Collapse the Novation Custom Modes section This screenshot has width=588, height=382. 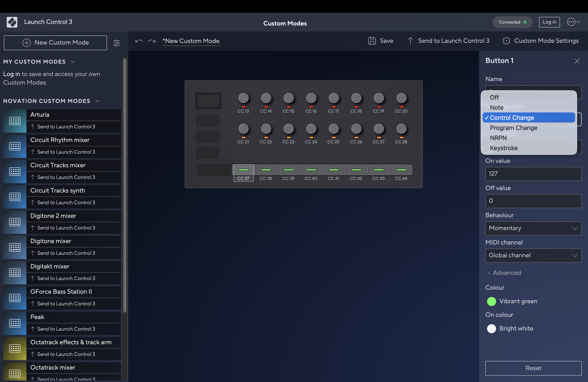[x=97, y=101]
